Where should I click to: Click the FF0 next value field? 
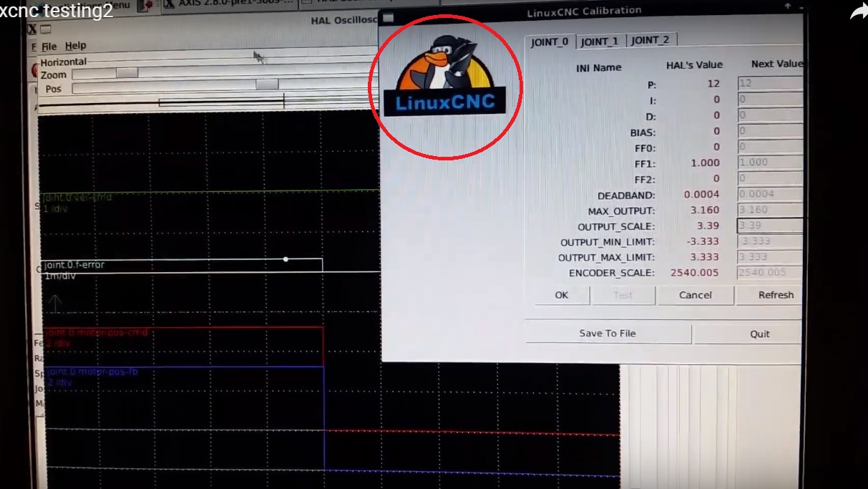coord(770,147)
